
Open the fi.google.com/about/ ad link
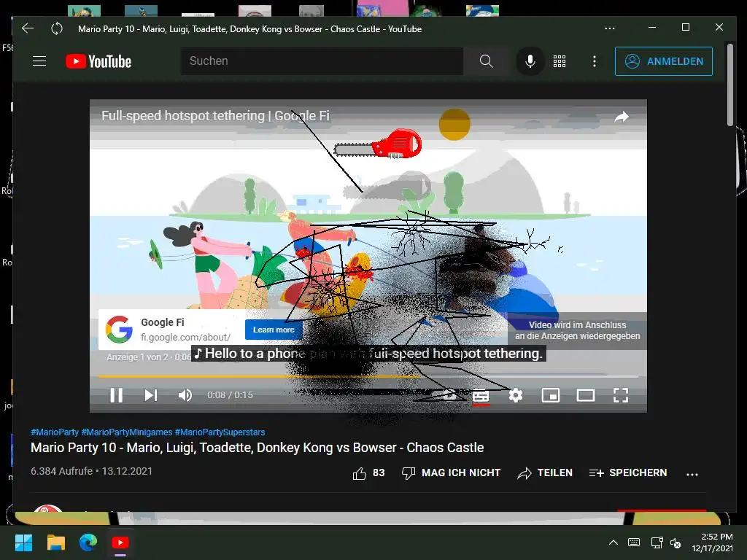[x=186, y=337]
